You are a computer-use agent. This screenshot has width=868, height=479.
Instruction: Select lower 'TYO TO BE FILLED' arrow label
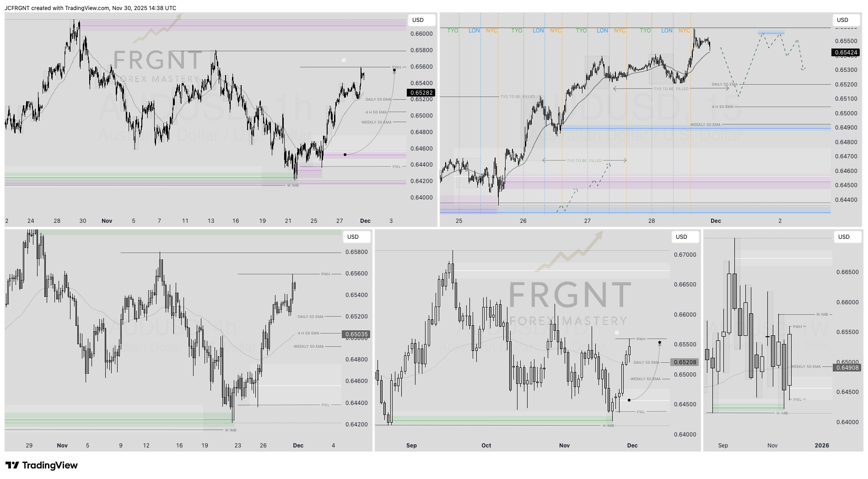tap(584, 161)
